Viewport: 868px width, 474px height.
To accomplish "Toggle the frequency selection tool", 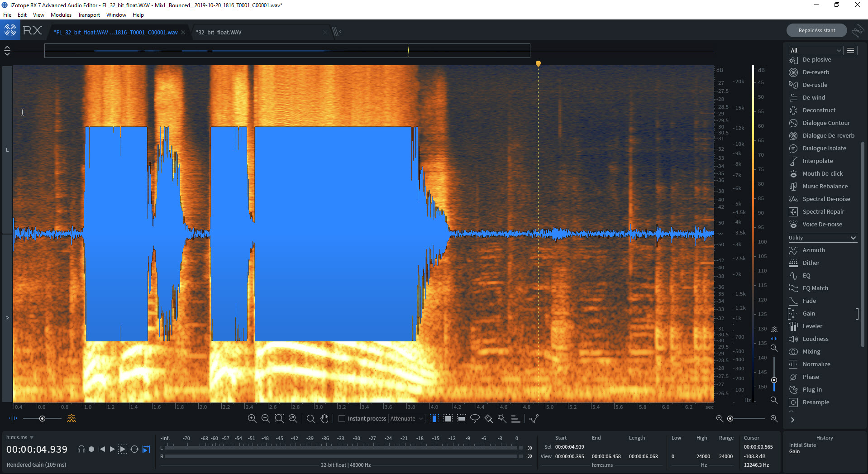I will (461, 418).
